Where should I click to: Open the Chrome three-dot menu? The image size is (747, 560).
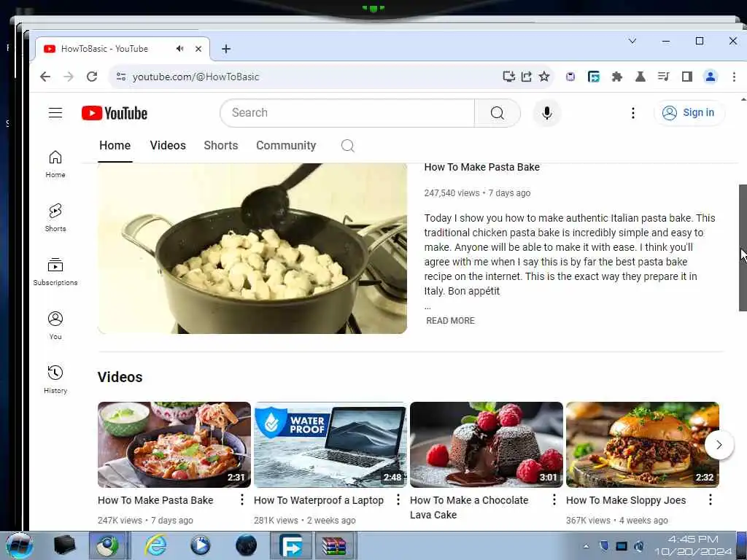coord(734,77)
